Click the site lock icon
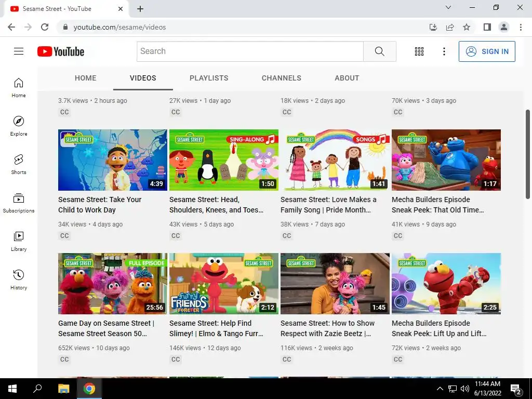Image resolution: width=532 pixels, height=399 pixels. (x=65, y=27)
